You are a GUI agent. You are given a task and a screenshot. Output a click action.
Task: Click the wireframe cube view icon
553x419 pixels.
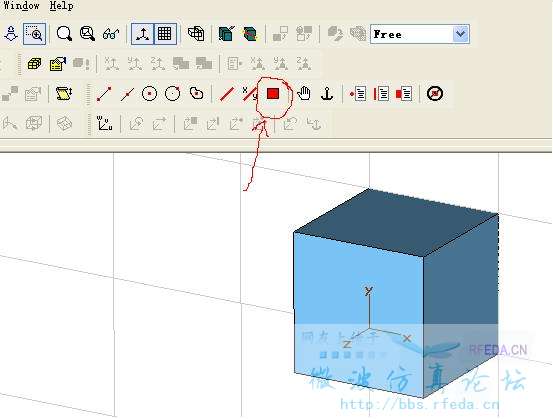tap(196, 34)
